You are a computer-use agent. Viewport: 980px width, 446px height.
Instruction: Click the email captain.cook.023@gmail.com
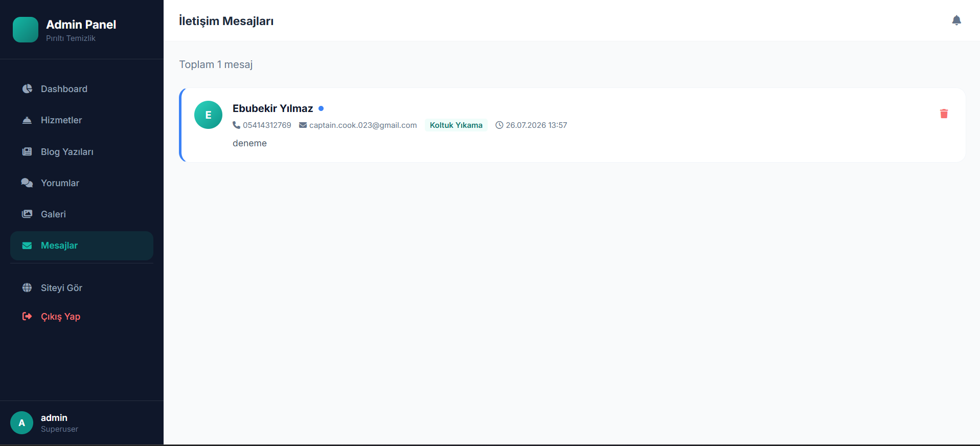point(363,125)
